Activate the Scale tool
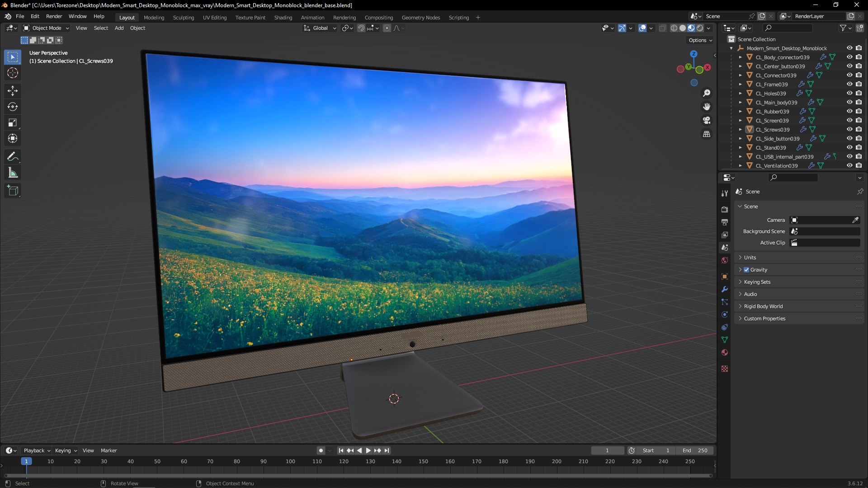 [x=13, y=122]
